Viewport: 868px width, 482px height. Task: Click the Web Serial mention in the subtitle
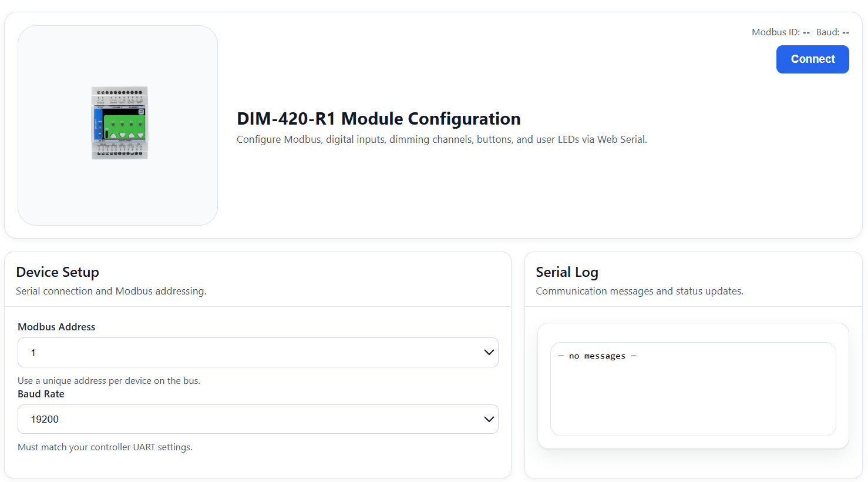[620, 139]
